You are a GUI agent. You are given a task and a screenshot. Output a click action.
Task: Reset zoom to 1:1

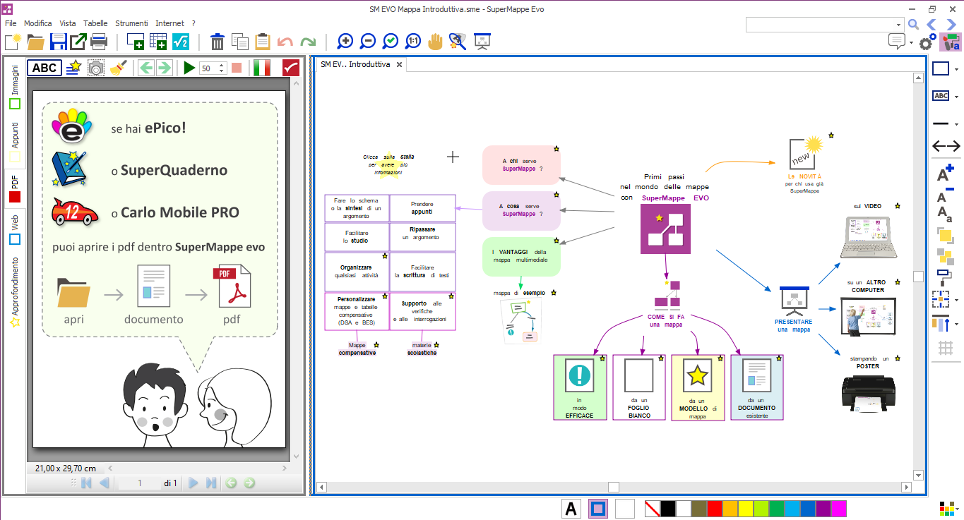413,42
